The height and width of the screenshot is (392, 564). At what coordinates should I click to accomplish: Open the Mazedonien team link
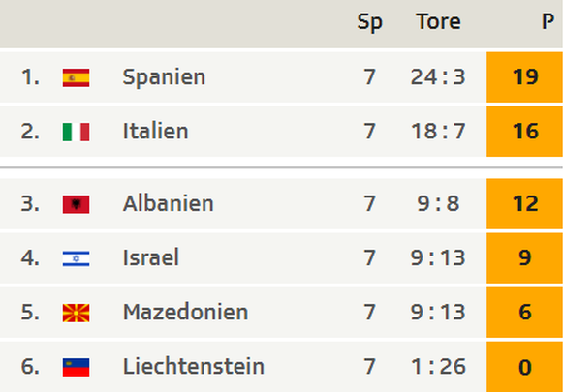[186, 312]
